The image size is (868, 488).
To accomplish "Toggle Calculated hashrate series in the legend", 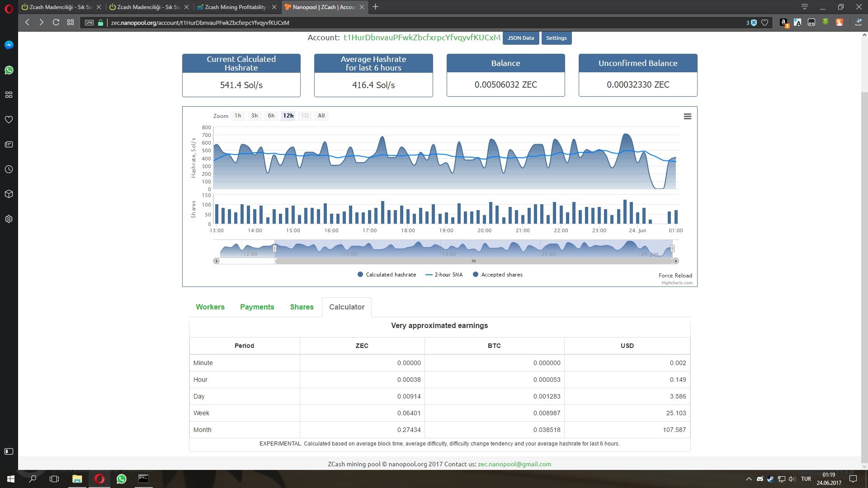I will pos(387,275).
